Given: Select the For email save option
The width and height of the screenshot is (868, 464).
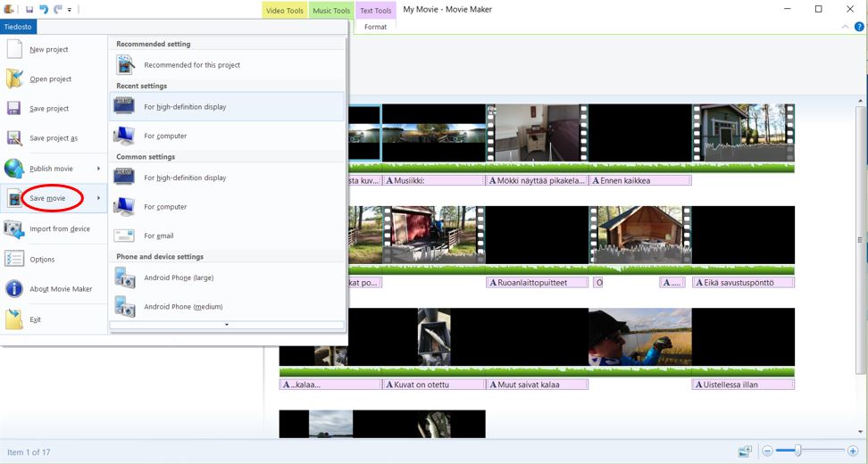Looking at the screenshot, I should 158,236.
